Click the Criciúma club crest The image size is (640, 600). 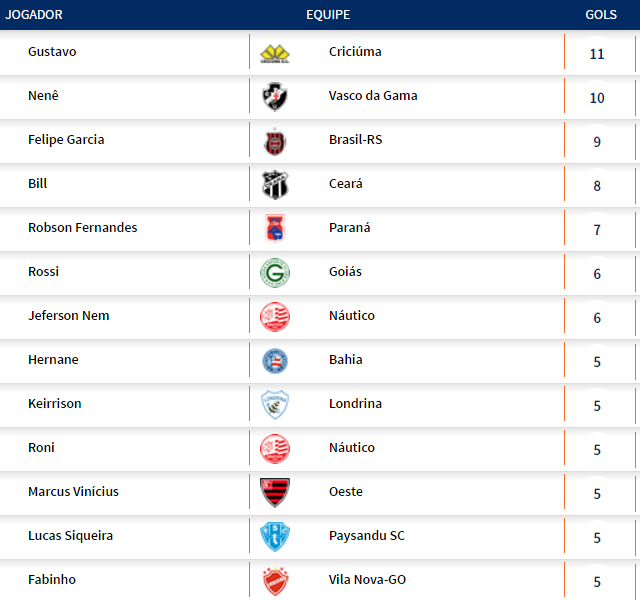274,53
